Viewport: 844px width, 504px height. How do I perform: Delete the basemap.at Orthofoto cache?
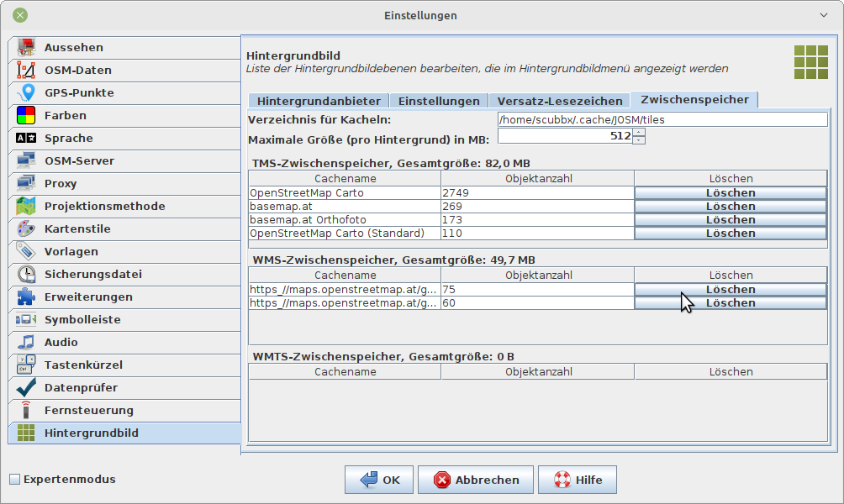(730, 220)
